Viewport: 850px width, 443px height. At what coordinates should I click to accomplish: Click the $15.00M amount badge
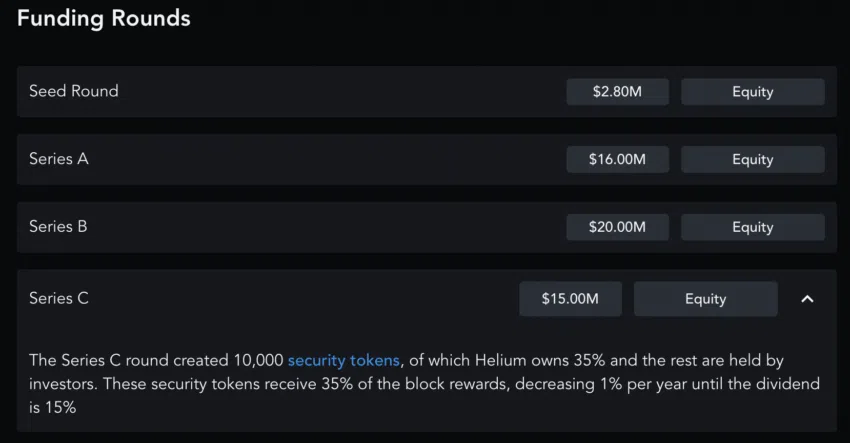[570, 299]
